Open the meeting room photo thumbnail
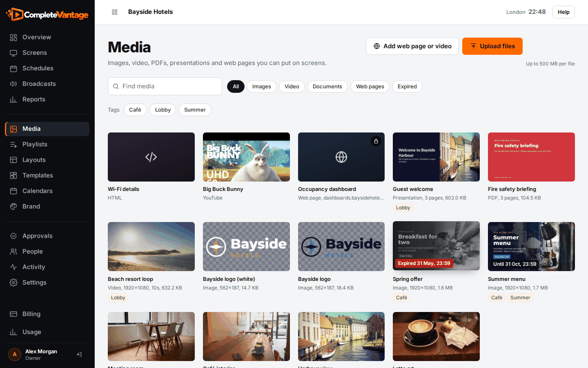588x368 pixels. (x=151, y=337)
